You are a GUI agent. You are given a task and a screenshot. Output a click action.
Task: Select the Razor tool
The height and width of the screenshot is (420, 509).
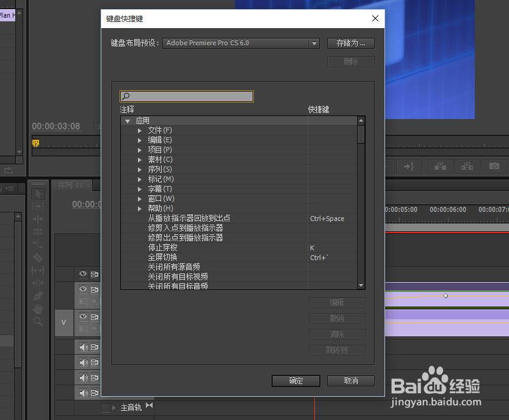[x=38, y=258]
